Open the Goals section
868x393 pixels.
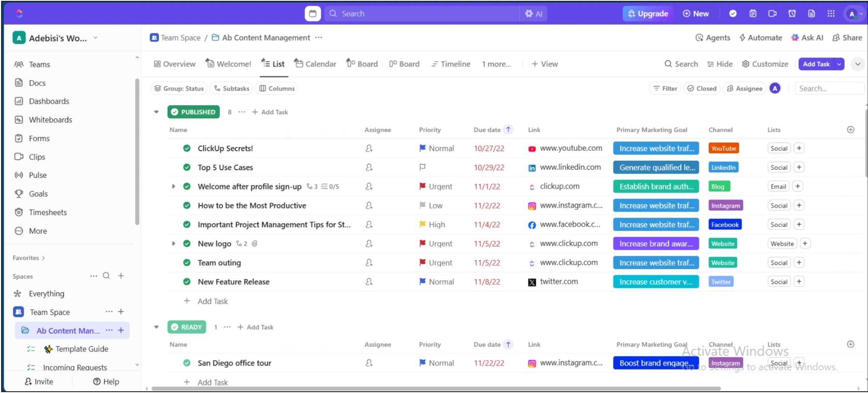tap(38, 194)
